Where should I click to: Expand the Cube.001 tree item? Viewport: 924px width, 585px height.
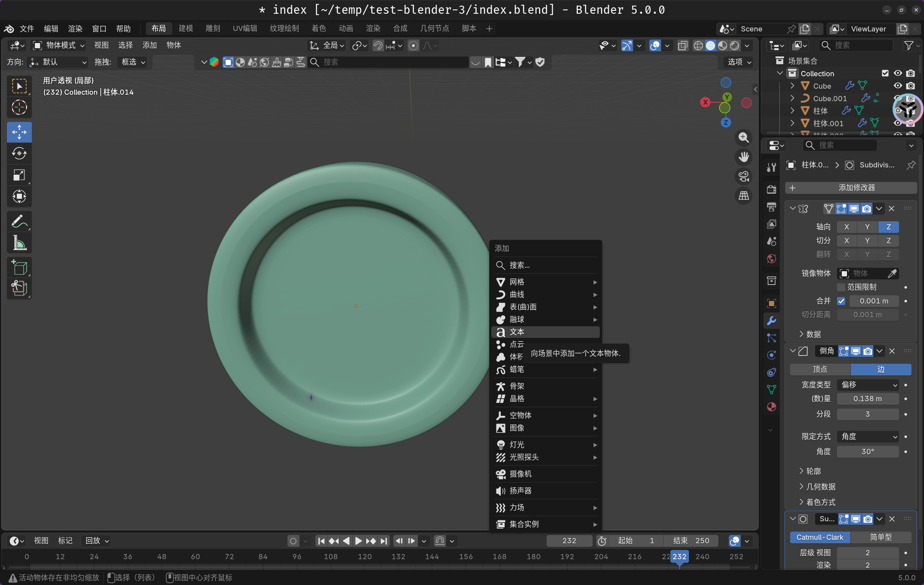point(792,98)
